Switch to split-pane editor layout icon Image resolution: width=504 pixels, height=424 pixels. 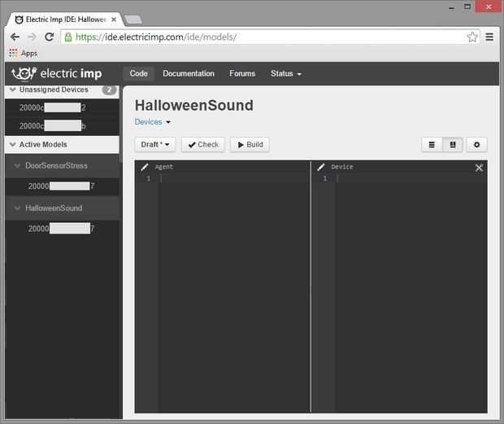point(453,145)
